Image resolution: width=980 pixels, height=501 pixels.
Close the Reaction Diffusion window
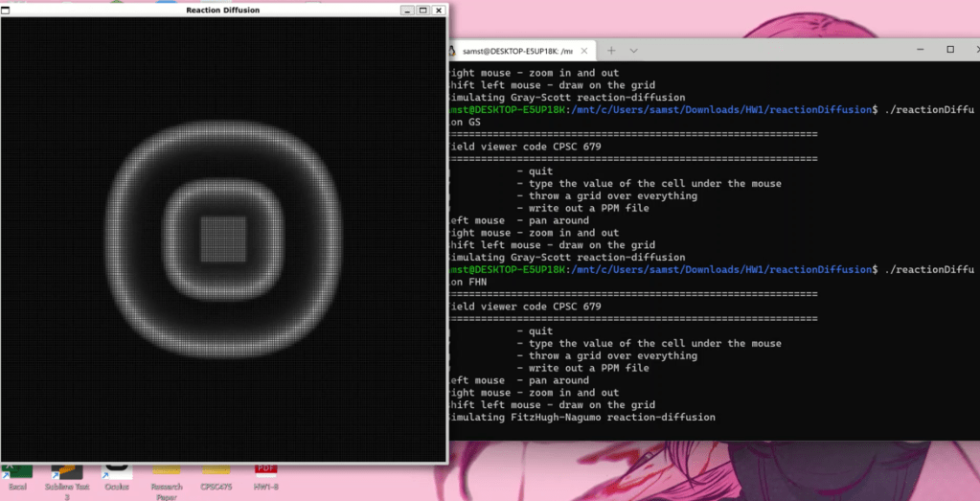(x=438, y=10)
